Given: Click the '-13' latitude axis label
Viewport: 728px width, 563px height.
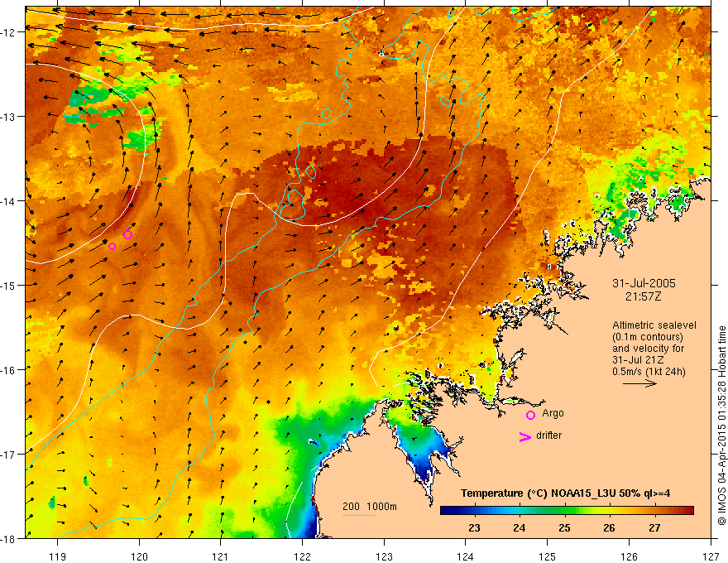Looking at the screenshot, I should tap(8, 116).
